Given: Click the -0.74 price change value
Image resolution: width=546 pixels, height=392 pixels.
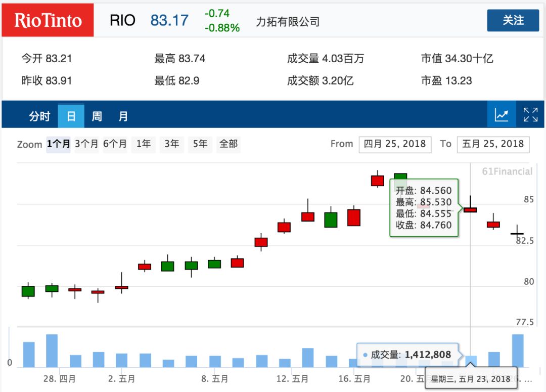Looking at the screenshot, I should pos(217,13).
